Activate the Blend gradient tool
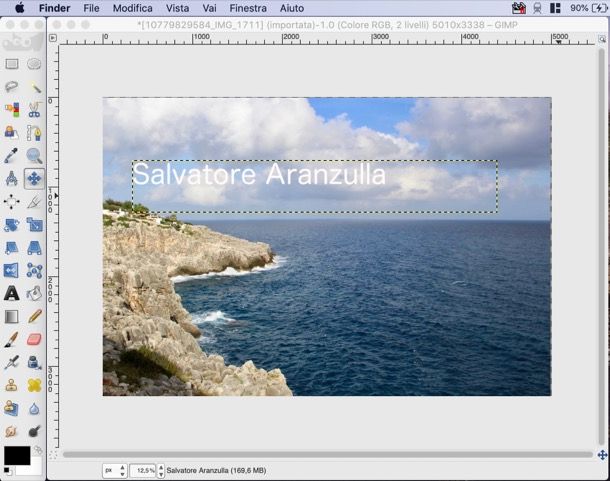 click(x=12, y=316)
